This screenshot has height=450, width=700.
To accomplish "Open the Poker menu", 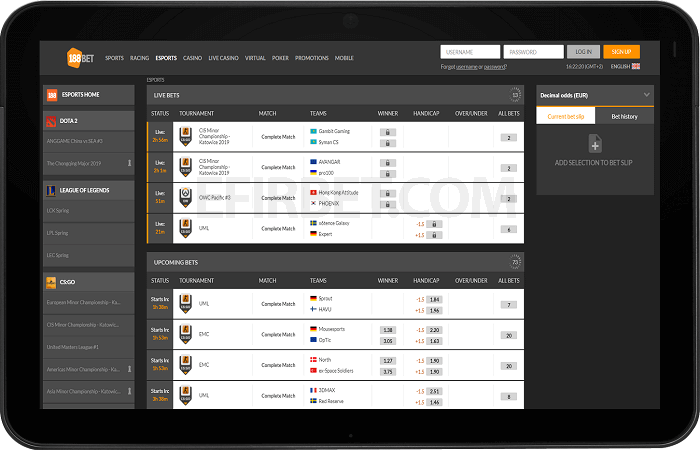I will [280, 58].
